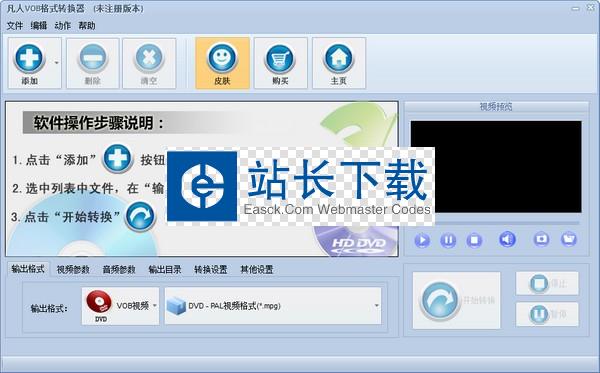Click the 停止 (Stop) conversion button
The image size is (600, 373).
pyautogui.click(x=547, y=283)
